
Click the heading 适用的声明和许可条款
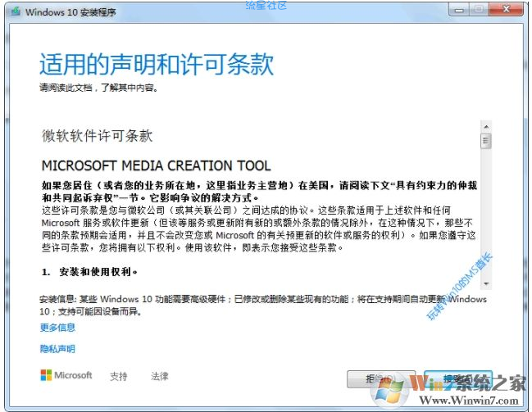pos(157,64)
